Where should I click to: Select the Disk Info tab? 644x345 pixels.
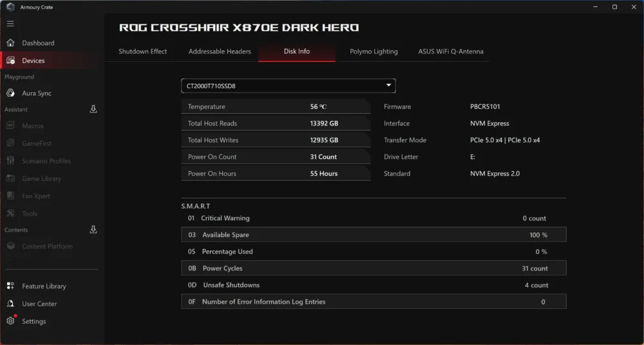click(x=296, y=51)
